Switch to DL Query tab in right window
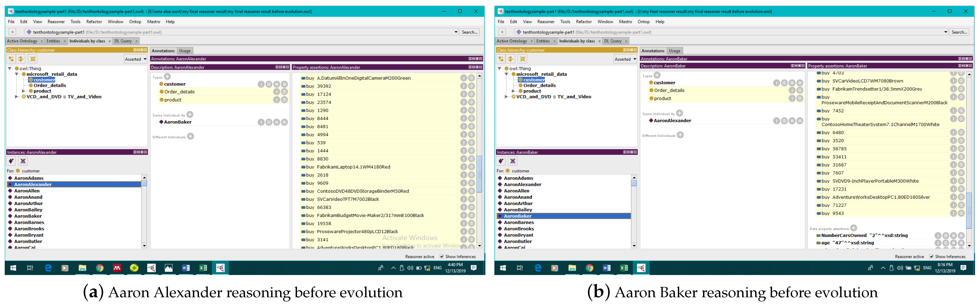Viewport: 980px width, 306px height. click(612, 41)
